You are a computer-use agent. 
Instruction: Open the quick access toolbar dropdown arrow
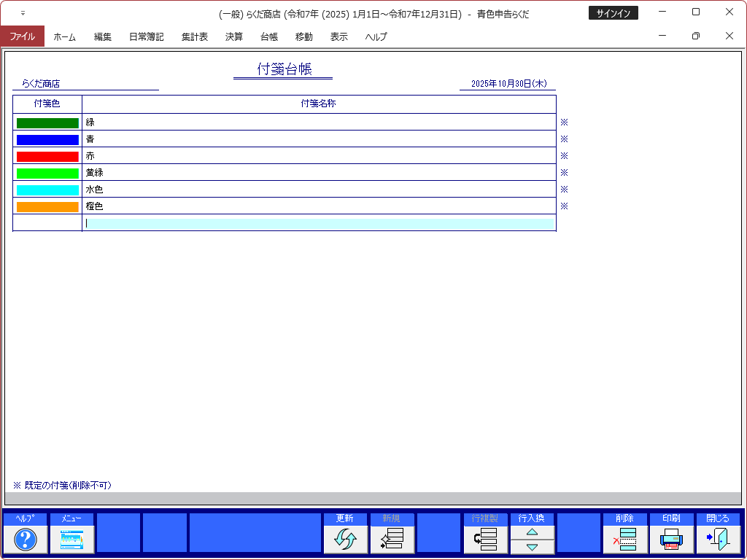point(23,13)
